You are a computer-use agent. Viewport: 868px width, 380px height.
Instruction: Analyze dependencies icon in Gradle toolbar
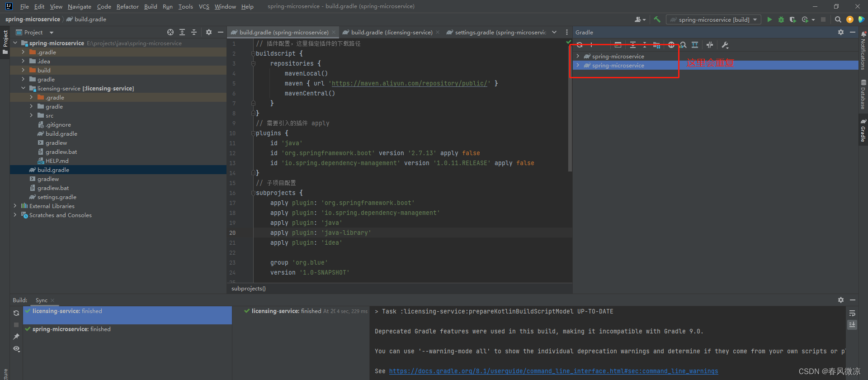click(x=683, y=45)
